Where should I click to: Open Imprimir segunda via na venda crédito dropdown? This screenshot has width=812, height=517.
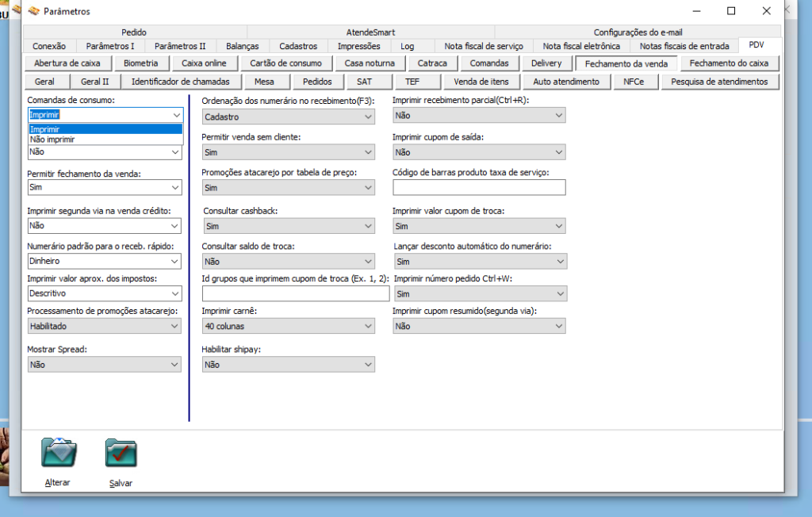pyautogui.click(x=105, y=225)
